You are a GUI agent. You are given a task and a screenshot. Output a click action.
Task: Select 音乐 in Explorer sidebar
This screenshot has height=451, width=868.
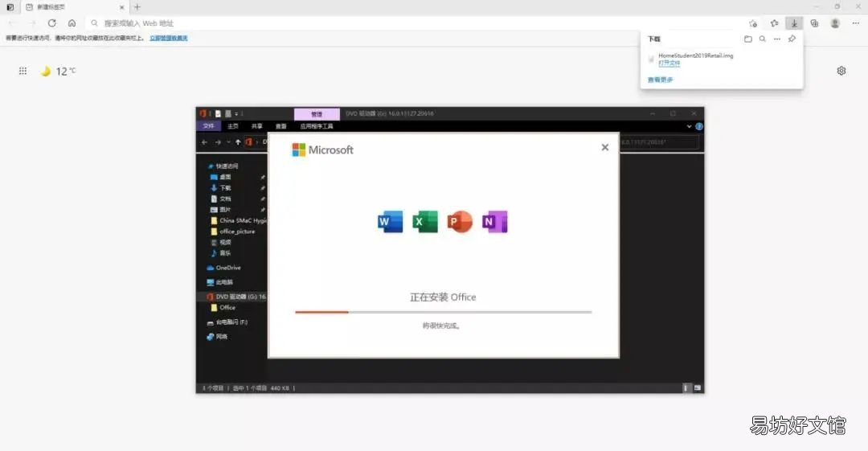click(x=221, y=253)
